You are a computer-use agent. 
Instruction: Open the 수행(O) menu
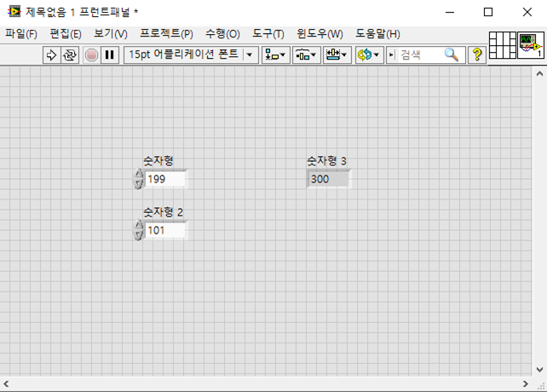click(x=222, y=34)
